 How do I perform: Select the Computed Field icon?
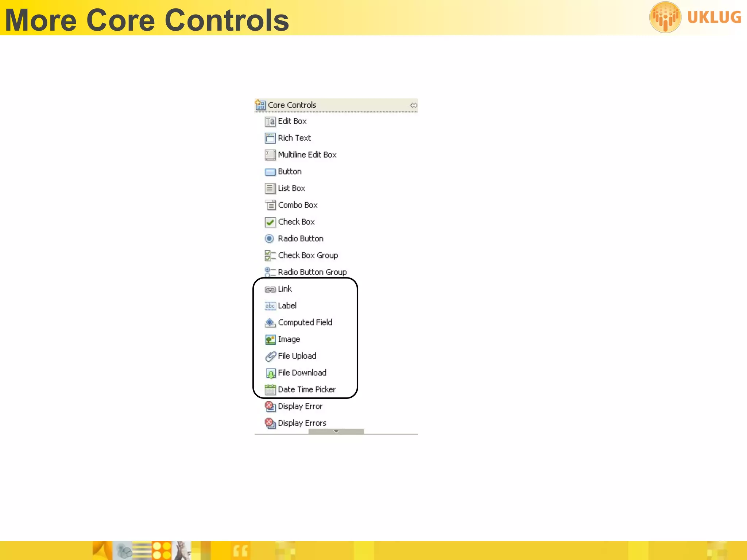coord(270,323)
